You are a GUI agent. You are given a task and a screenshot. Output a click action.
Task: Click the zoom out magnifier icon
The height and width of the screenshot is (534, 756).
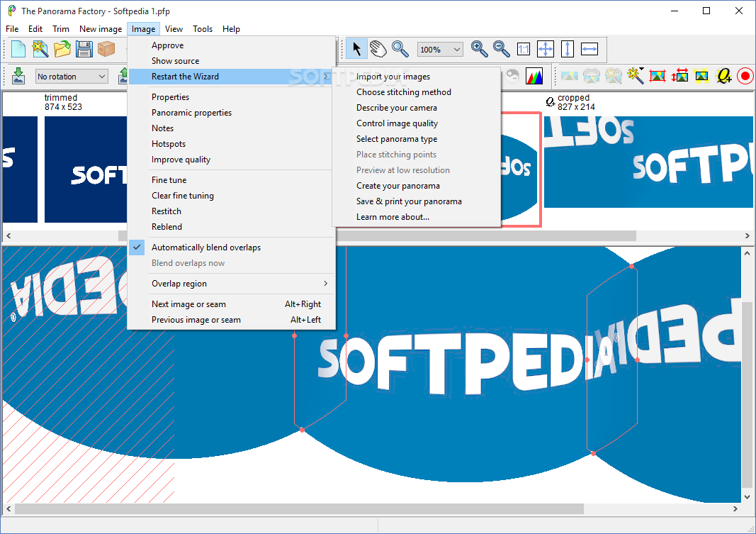pyautogui.click(x=501, y=49)
